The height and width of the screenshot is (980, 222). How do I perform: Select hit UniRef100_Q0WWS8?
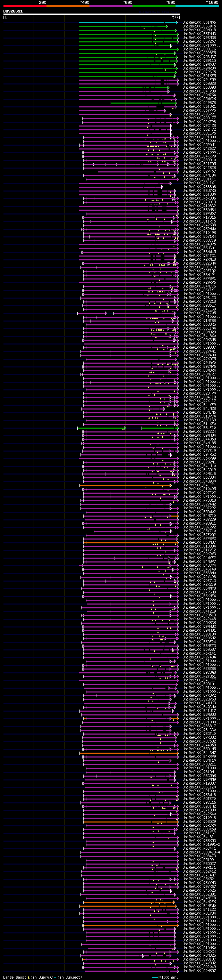click(x=199, y=83)
